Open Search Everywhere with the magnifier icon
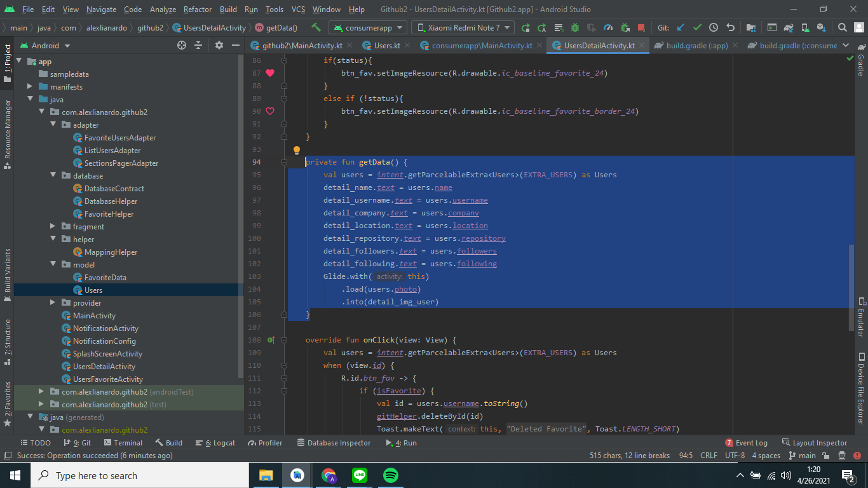This screenshot has height=488, width=868. (x=843, y=27)
